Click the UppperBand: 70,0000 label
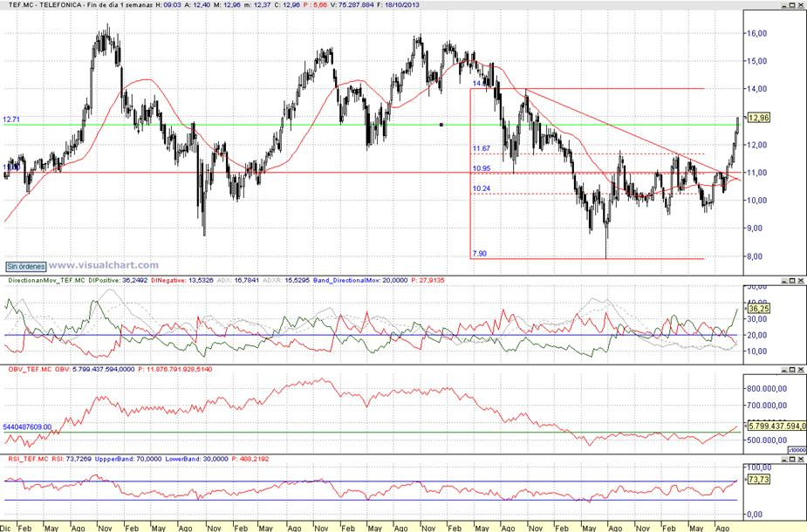 pyautogui.click(x=128, y=459)
